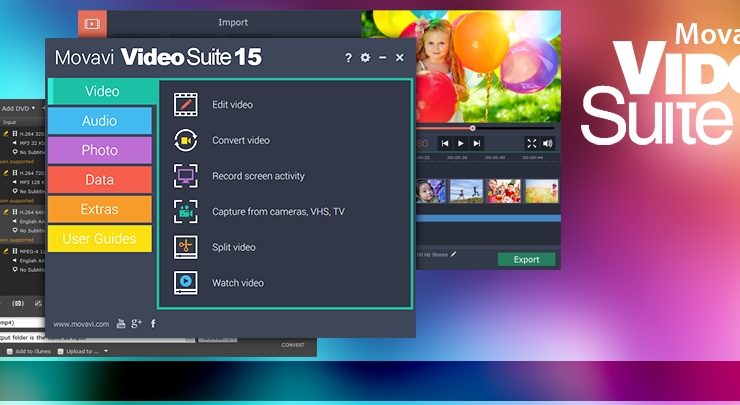This screenshot has width=740, height=405.
Task: Toggle the Upload to checkbox
Action: click(61, 351)
